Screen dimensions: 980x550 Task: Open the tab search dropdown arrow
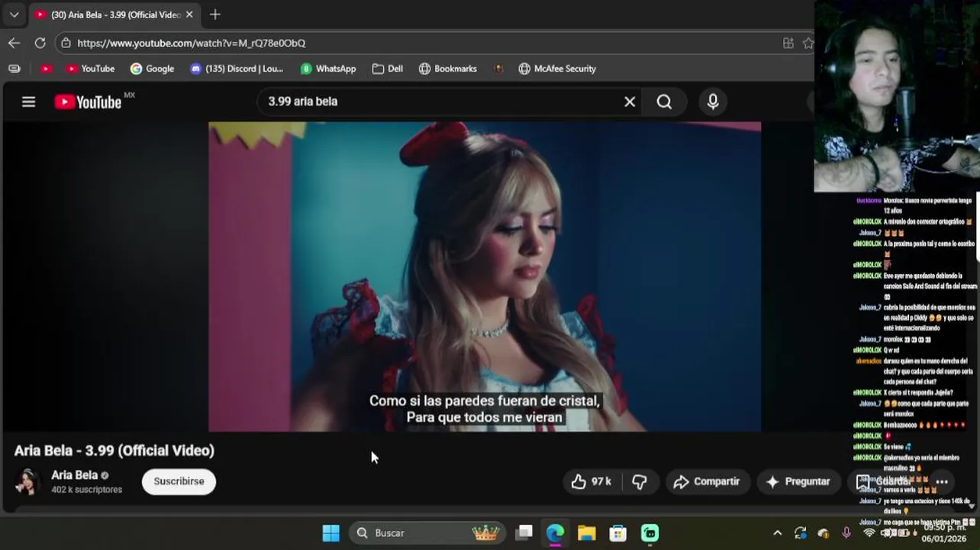point(14,15)
